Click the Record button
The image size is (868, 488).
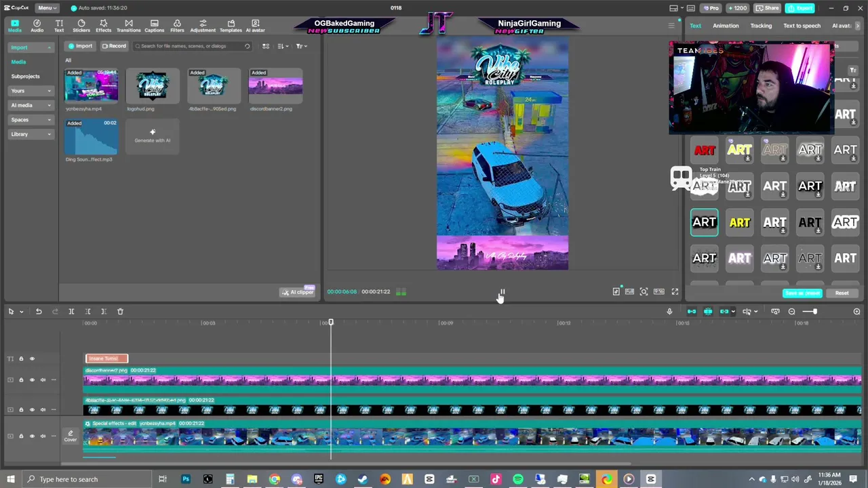[114, 46]
